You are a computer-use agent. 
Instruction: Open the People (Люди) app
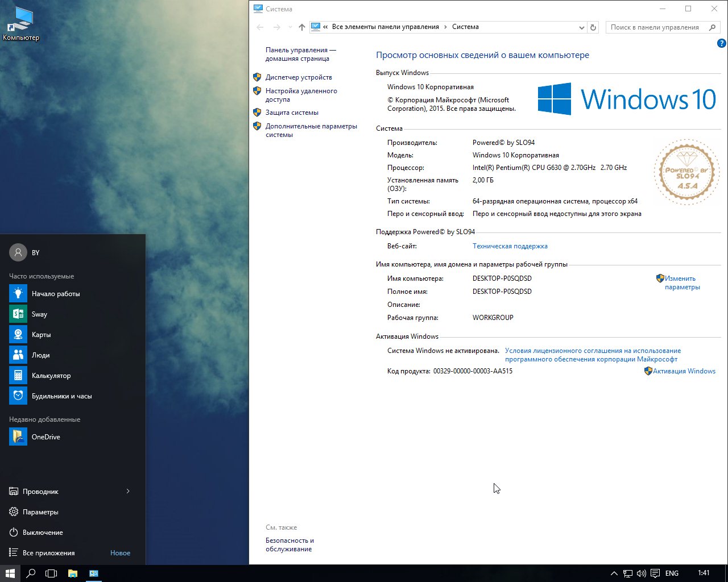click(x=40, y=355)
